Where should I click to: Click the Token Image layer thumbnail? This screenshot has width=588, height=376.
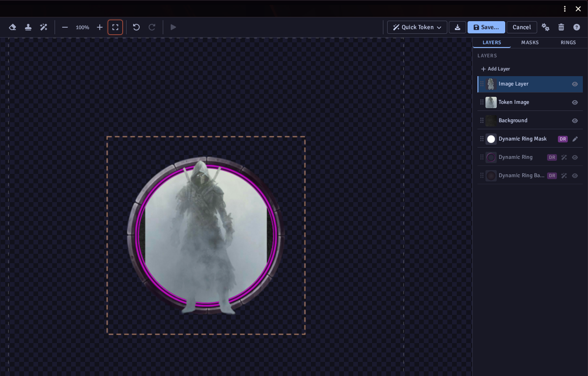[491, 102]
